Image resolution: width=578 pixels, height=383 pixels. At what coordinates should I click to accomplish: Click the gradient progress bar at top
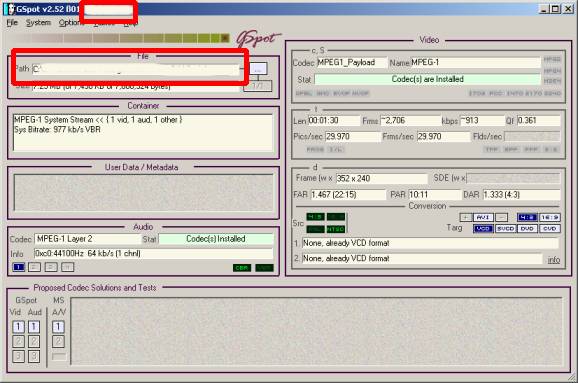[118, 38]
